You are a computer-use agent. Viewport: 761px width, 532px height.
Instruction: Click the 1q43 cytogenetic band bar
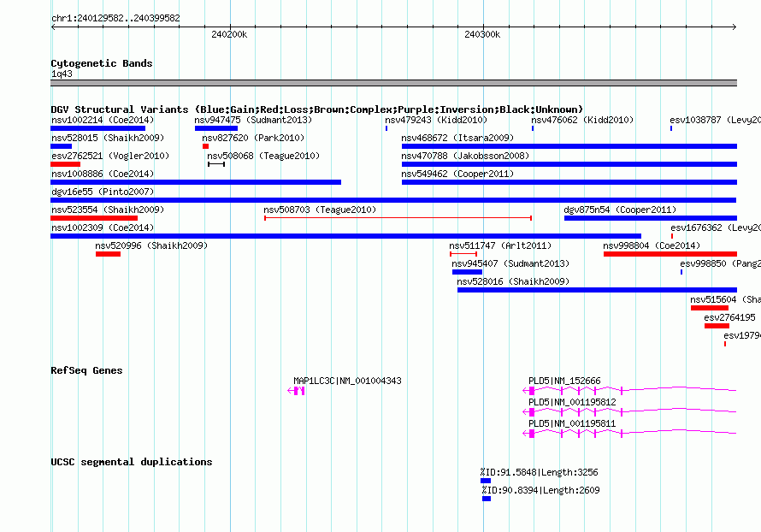coord(393,83)
